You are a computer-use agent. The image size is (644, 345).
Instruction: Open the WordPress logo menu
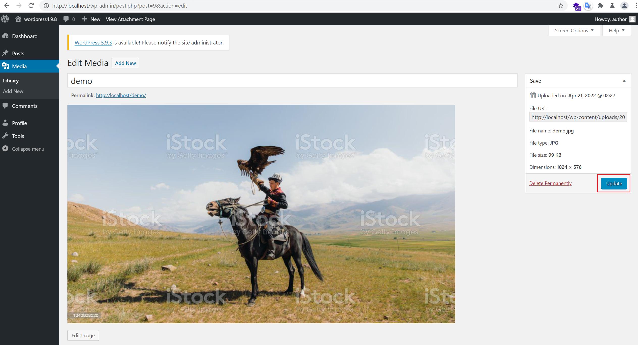point(5,19)
